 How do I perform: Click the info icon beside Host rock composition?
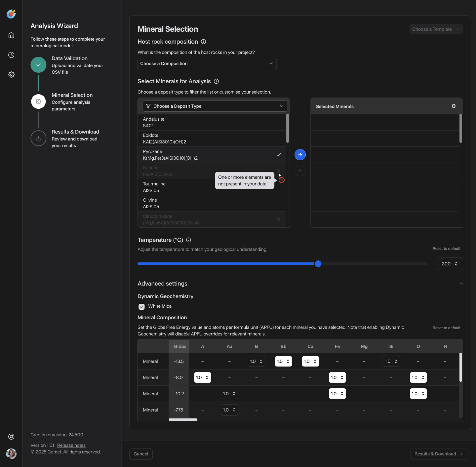(204, 42)
